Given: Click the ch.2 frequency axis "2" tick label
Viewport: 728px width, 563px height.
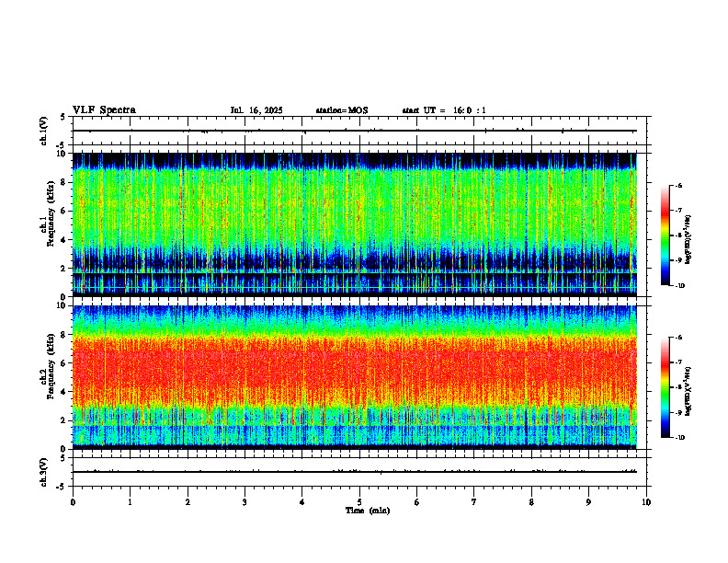Looking at the screenshot, I should pos(64,420).
